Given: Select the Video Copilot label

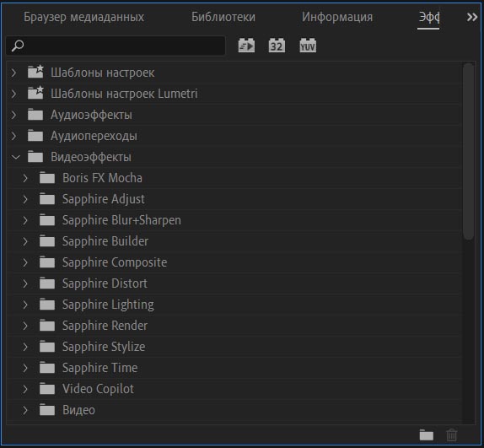Looking at the screenshot, I should (98, 389).
